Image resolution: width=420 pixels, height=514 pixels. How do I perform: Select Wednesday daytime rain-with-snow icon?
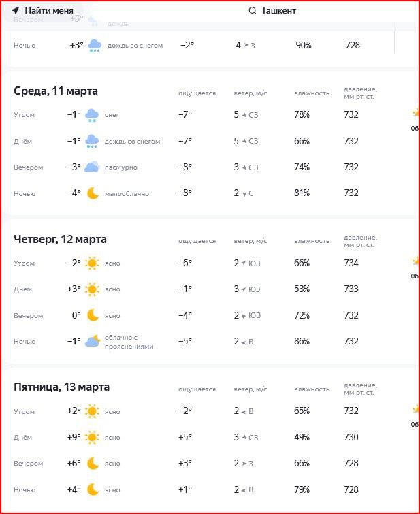tap(93, 142)
